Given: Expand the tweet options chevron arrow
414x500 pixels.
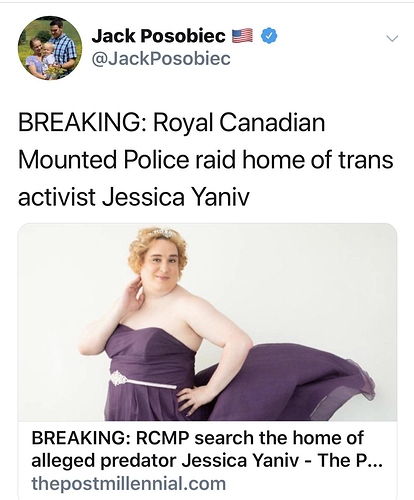Looking at the screenshot, I should click(392, 38).
